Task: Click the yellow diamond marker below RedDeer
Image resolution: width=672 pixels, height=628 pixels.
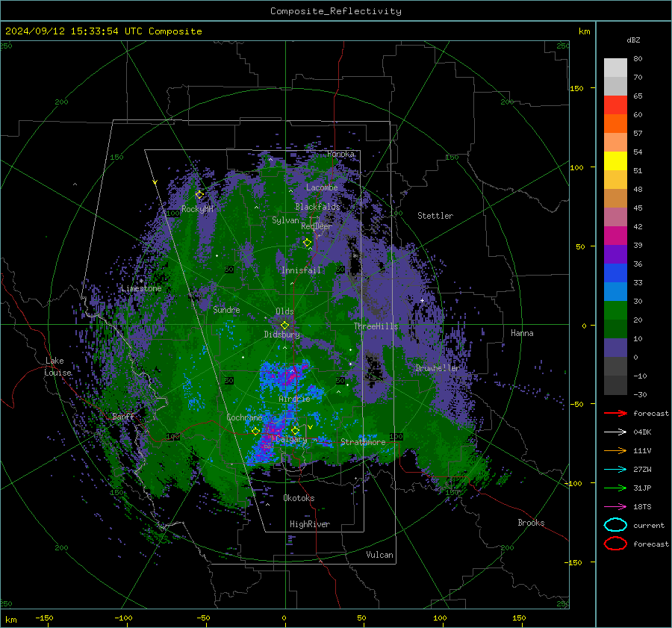Action: pos(307,243)
